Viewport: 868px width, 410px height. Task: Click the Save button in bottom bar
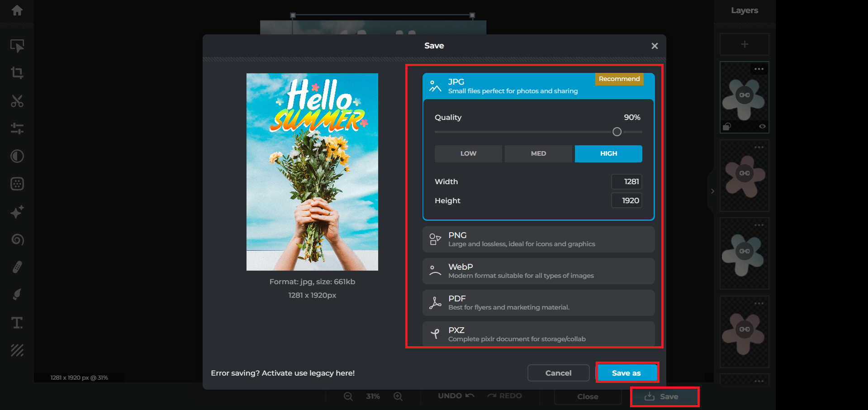[x=664, y=396]
